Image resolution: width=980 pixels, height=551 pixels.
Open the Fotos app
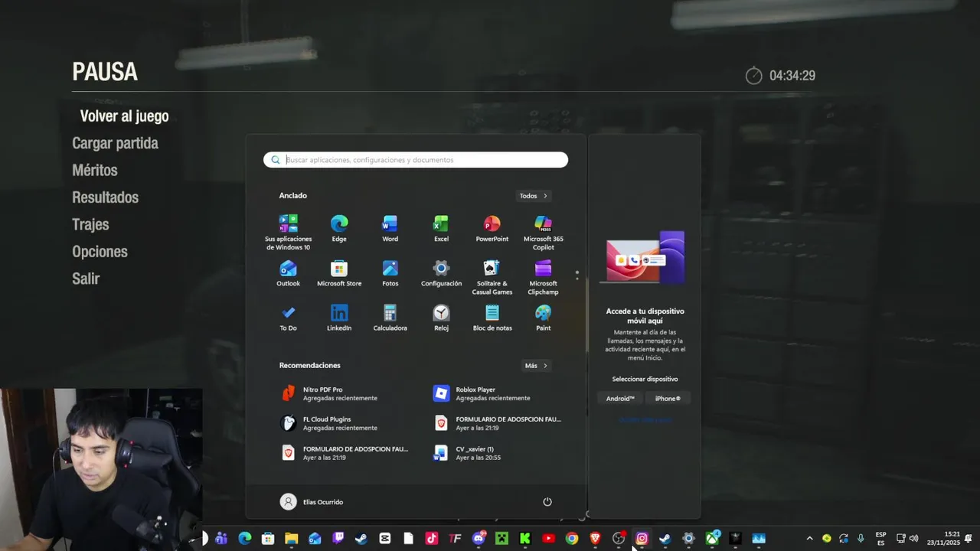click(390, 273)
